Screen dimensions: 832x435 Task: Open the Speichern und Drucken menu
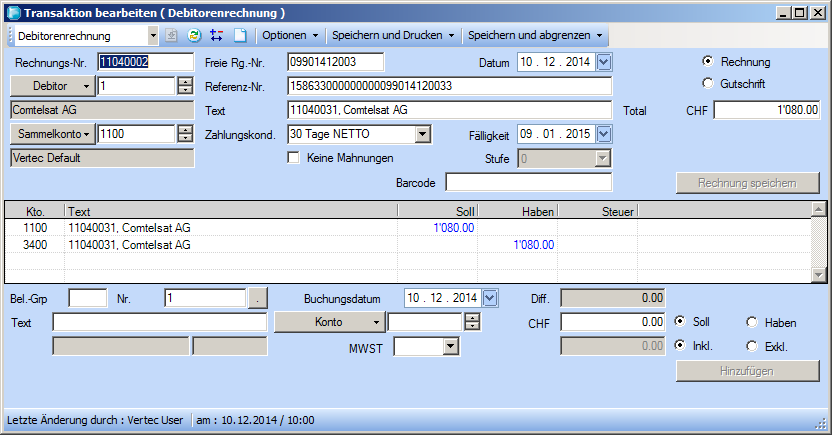(392, 36)
